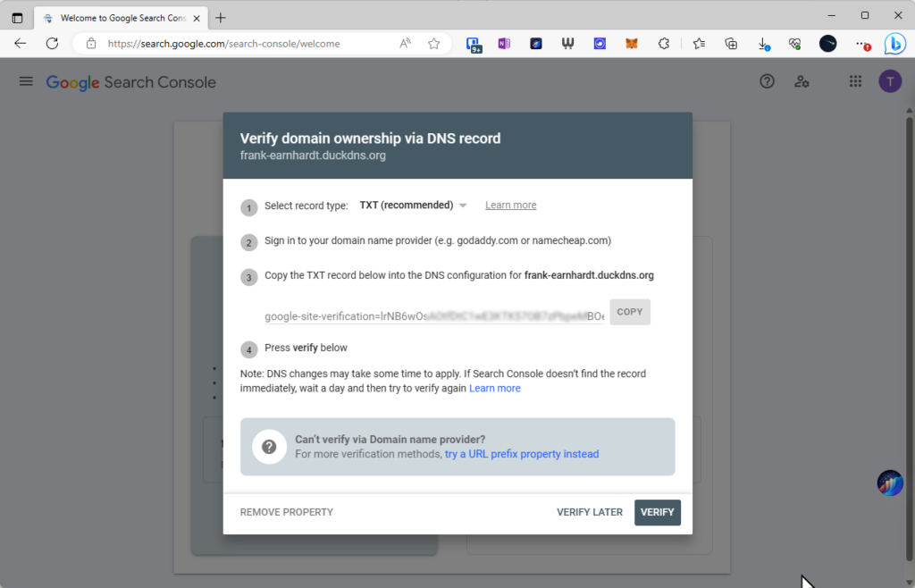Click the bold frank-earnhardt.duckdns.org in step 3
This screenshot has width=915, height=588.
[589, 275]
